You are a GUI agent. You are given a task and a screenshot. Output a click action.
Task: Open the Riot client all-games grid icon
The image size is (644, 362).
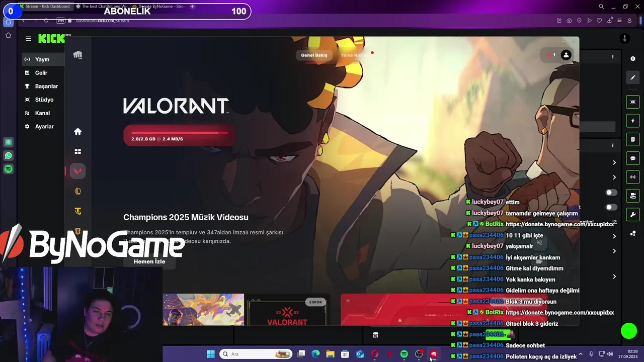77,151
